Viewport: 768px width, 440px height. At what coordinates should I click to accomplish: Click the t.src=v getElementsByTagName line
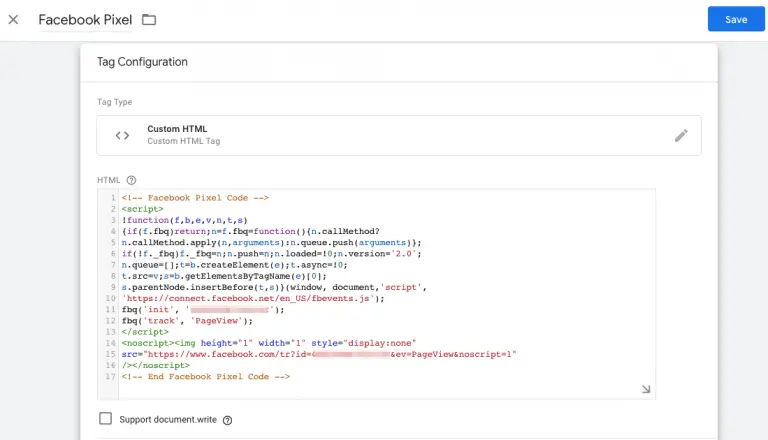click(x=224, y=276)
